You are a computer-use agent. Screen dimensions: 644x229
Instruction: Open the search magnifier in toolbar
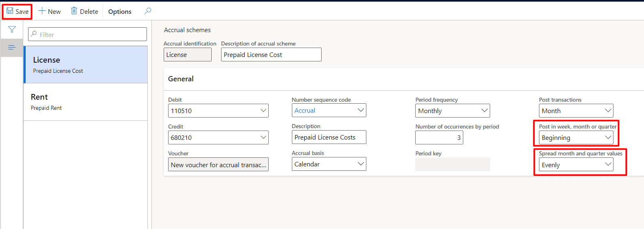tap(148, 11)
